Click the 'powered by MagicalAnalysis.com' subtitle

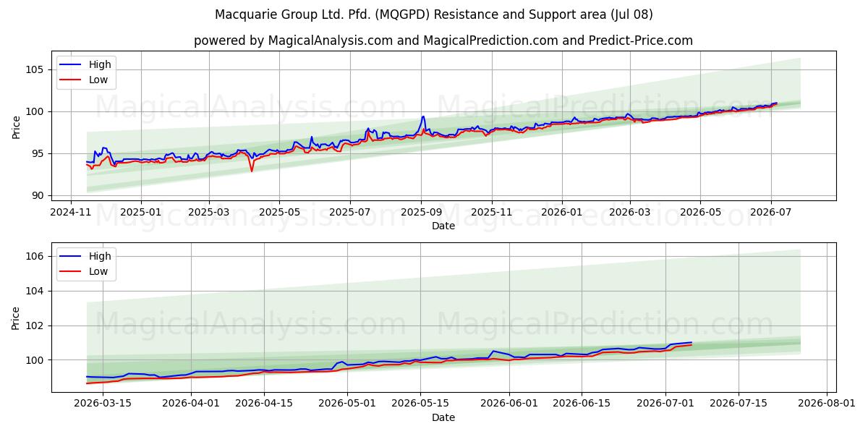(x=443, y=41)
